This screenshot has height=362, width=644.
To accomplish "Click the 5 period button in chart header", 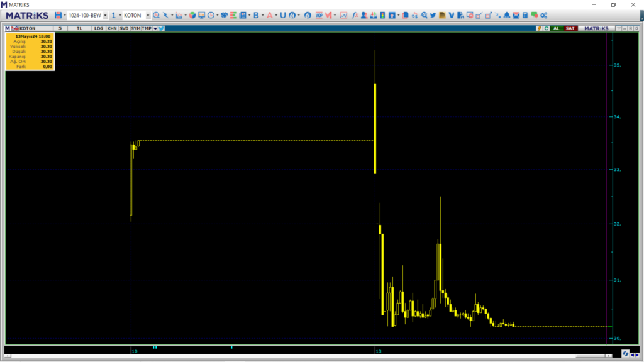I will tap(60, 28).
